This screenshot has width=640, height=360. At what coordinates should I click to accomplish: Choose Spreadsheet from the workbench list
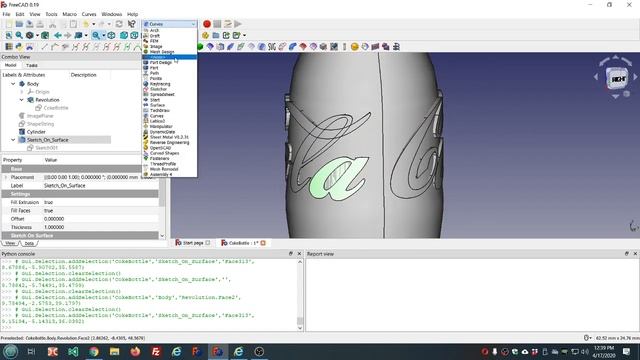pos(162,94)
